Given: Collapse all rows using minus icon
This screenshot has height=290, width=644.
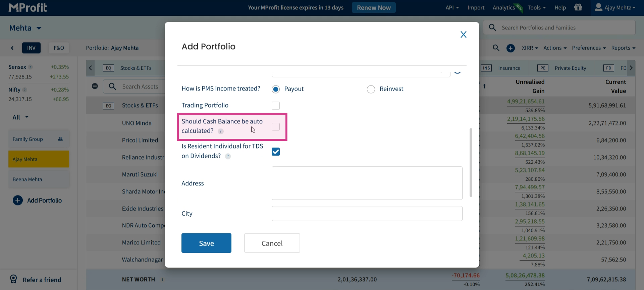Looking at the screenshot, I should click(95, 86).
